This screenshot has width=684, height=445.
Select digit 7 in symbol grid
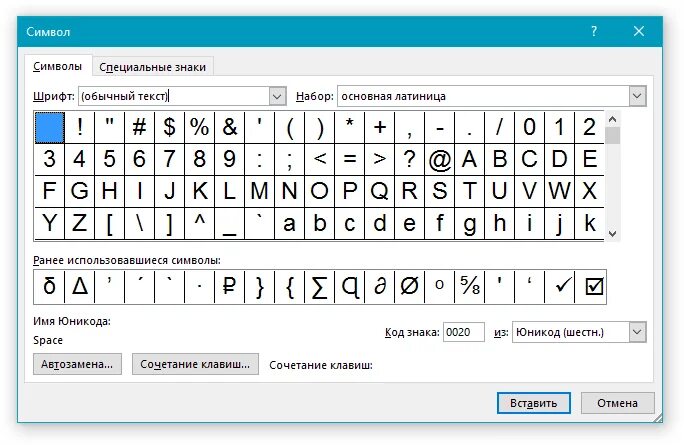click(170, 159)
